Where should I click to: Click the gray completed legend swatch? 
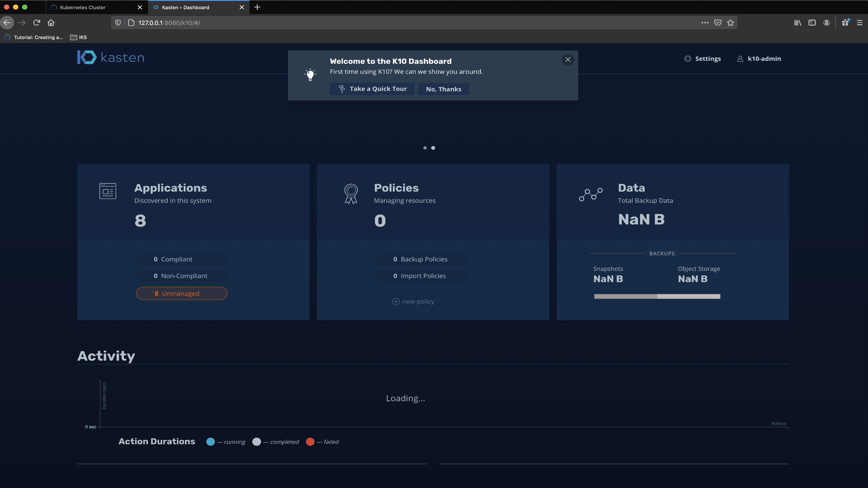pos(256,441)
